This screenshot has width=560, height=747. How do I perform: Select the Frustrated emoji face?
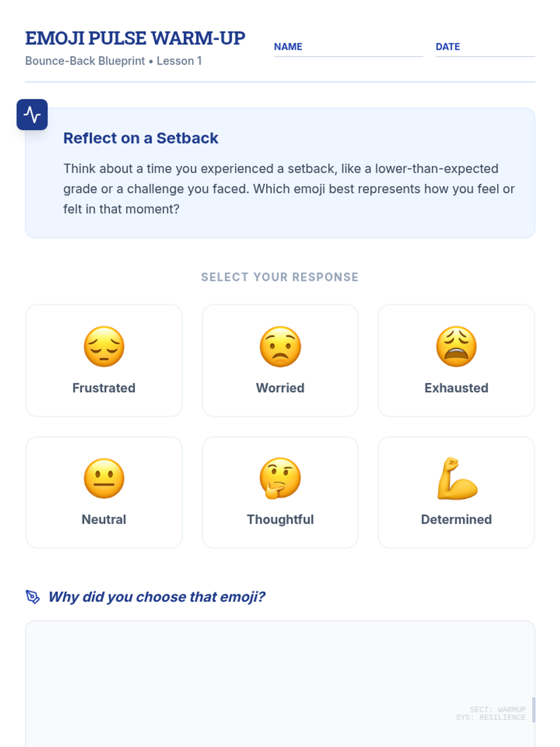click(104, 346)
